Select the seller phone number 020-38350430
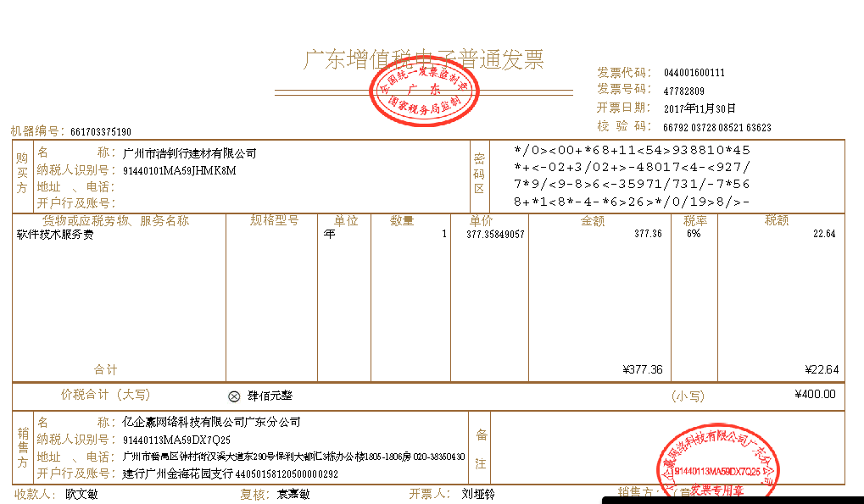This screenshot has height=504, width=864. point(439,457)
